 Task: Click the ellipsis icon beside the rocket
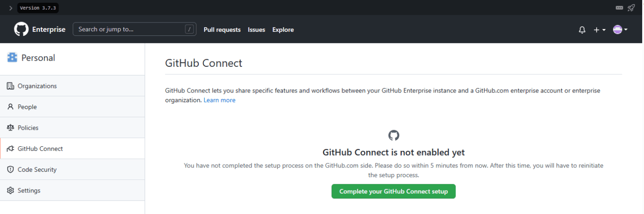[x=619, y=8]
